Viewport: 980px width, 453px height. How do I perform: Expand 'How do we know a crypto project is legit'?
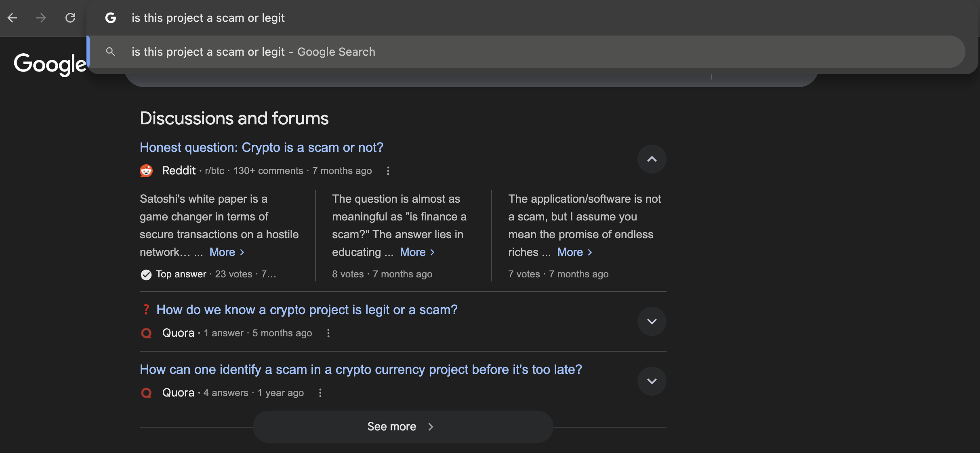point(652,321)
